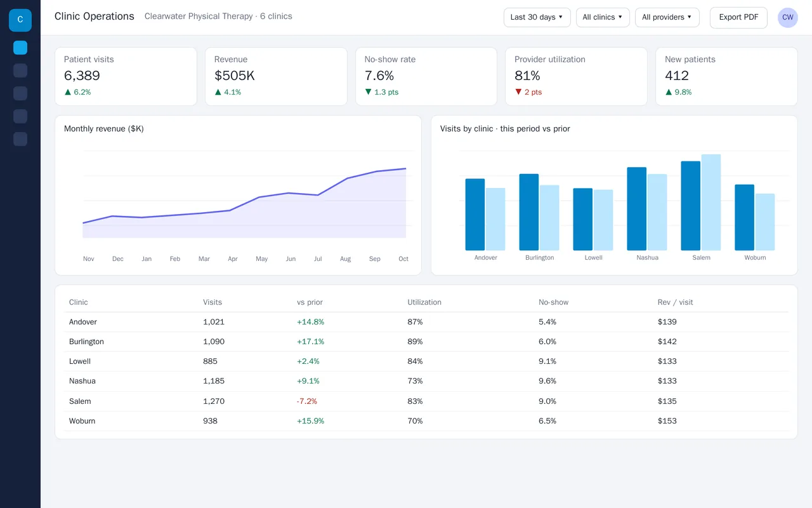The image size is (812, 508).
Task: Sort by the Visits column header
Action: pos(213,302)
